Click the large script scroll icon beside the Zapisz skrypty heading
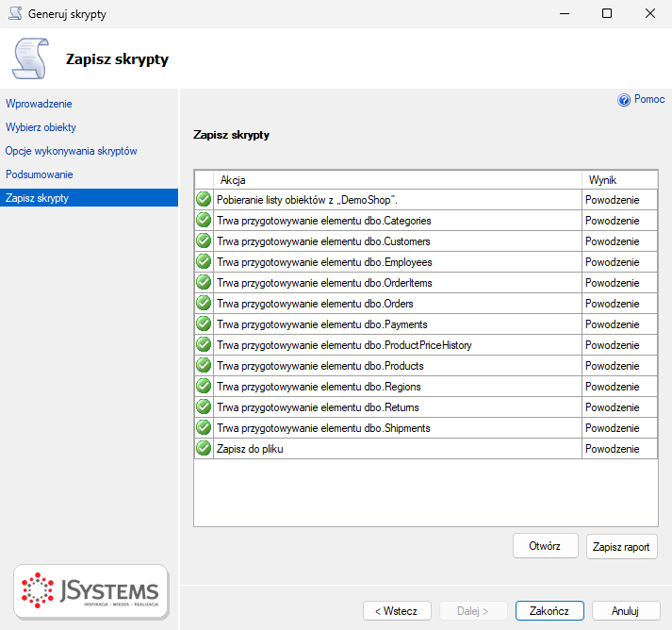The image size is (672, 630). tap(30, 58)
